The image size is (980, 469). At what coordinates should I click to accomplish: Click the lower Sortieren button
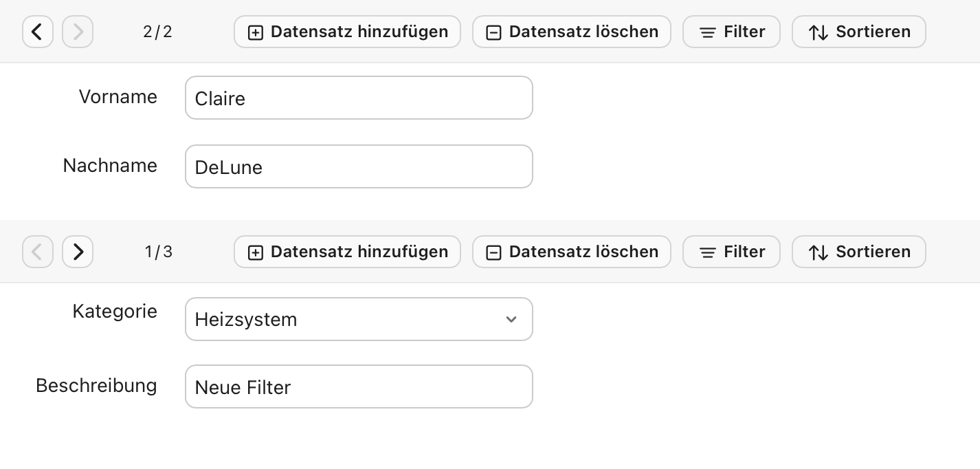pyautogui.click(x=858, y=252)
